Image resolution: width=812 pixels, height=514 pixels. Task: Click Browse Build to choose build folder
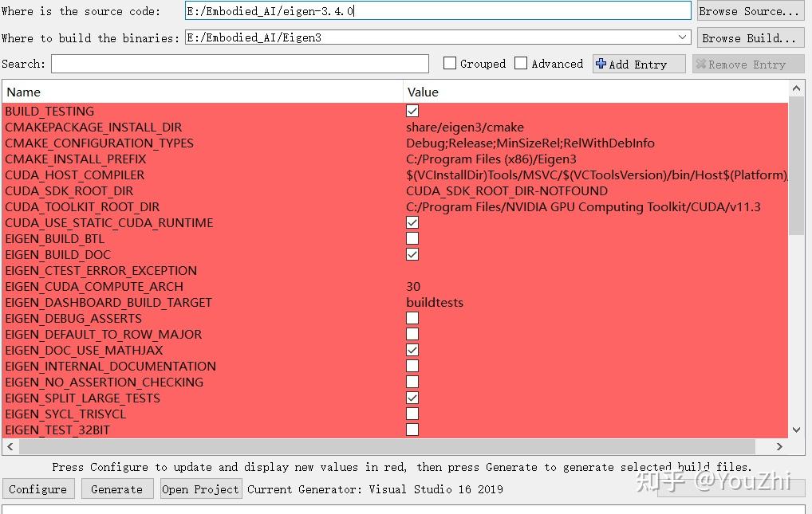click(750, 37)
